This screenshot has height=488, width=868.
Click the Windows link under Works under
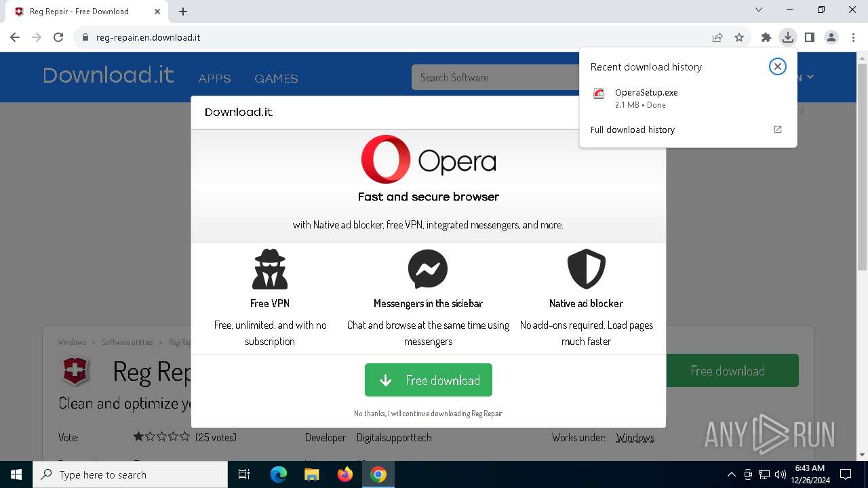point(635,437)
